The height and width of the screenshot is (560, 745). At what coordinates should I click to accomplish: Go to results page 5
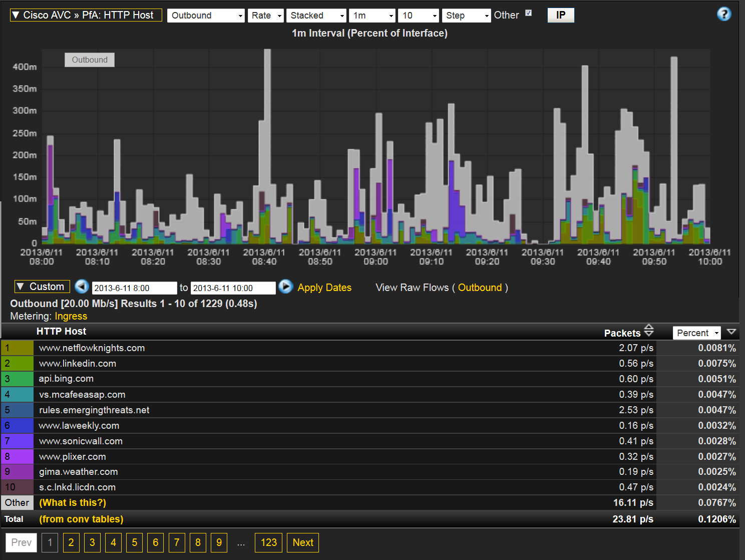[134, 542]
